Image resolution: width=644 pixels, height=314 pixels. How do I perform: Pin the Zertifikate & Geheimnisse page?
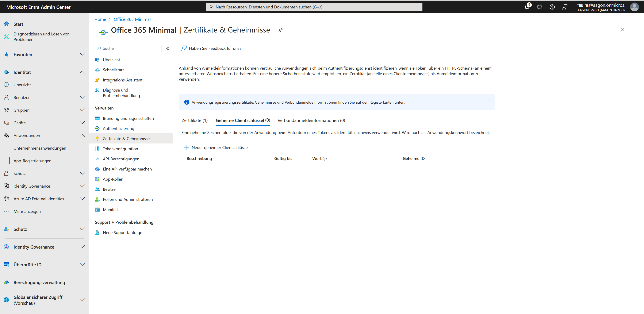(280, 30)
